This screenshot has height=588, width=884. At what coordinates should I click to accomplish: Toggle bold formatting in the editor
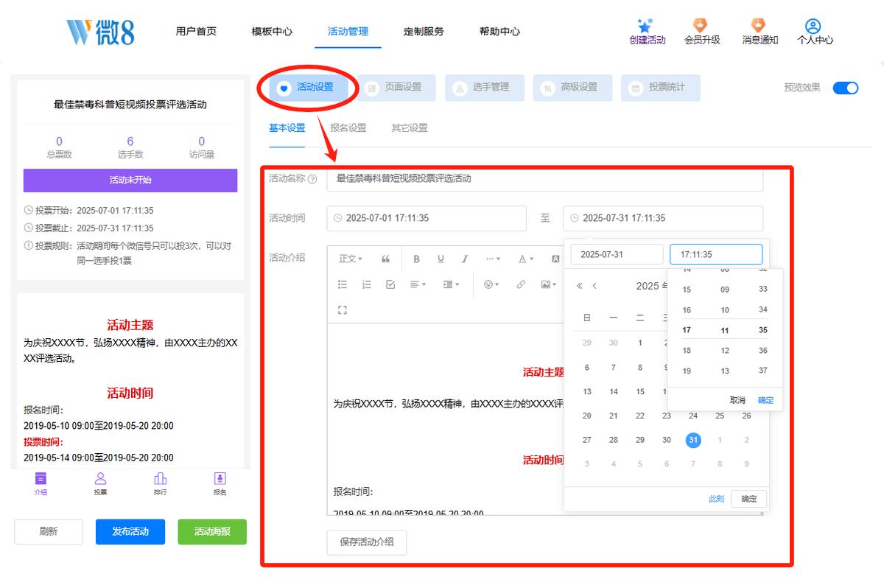point(416,259)
